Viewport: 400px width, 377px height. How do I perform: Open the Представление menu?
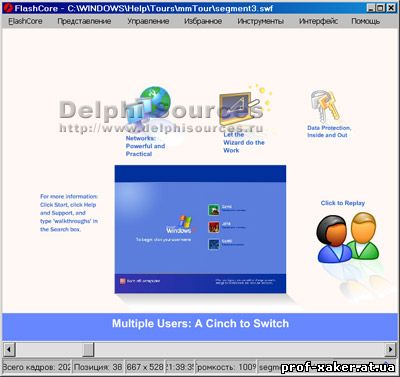point(84,21)
